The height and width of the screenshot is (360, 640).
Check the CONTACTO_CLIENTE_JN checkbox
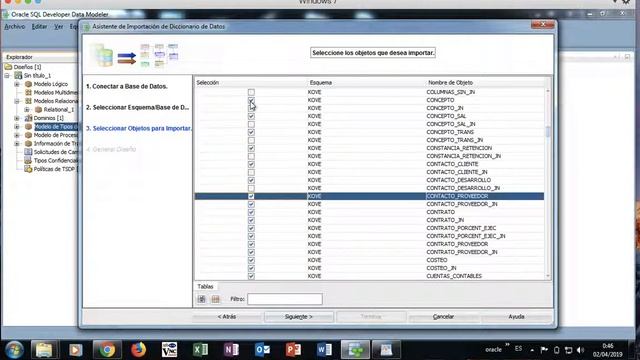point(251,172)
